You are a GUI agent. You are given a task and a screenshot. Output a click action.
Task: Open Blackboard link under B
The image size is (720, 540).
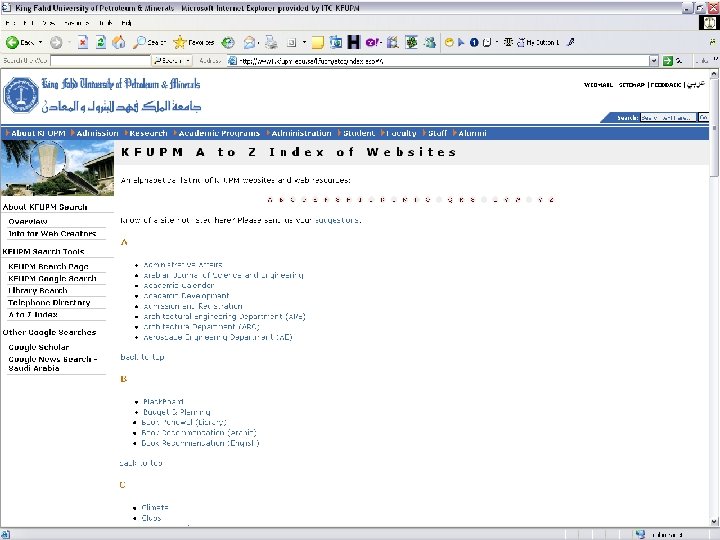click(x=163, y=402)
